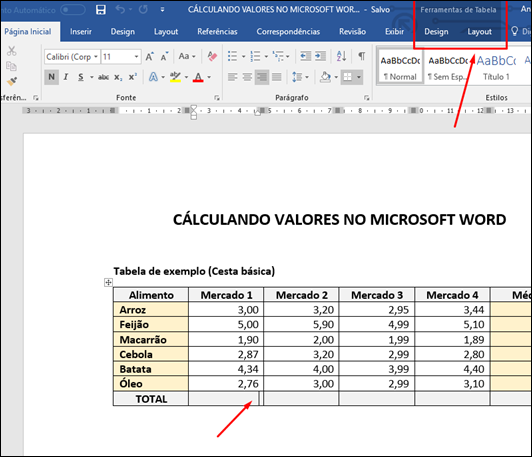Open the Table Tools Design tab
Image resolution: width=532 pixels, height=457 pixels.
(x=436, y=32)
